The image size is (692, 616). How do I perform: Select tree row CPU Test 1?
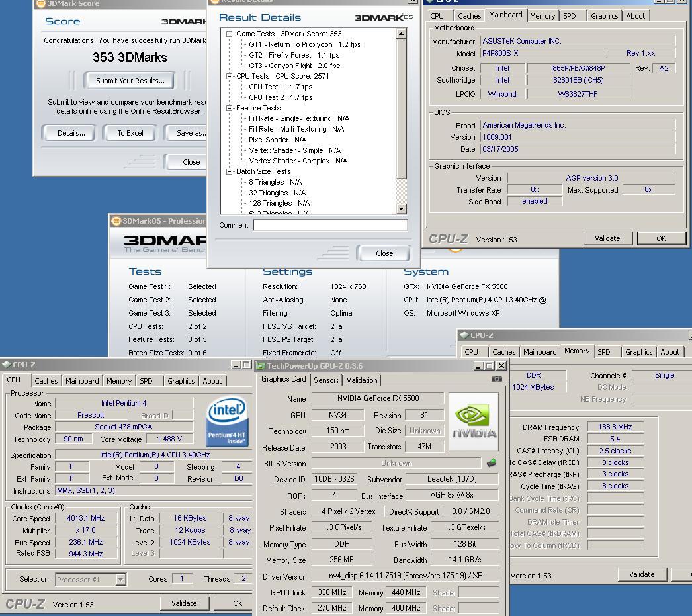281,87
